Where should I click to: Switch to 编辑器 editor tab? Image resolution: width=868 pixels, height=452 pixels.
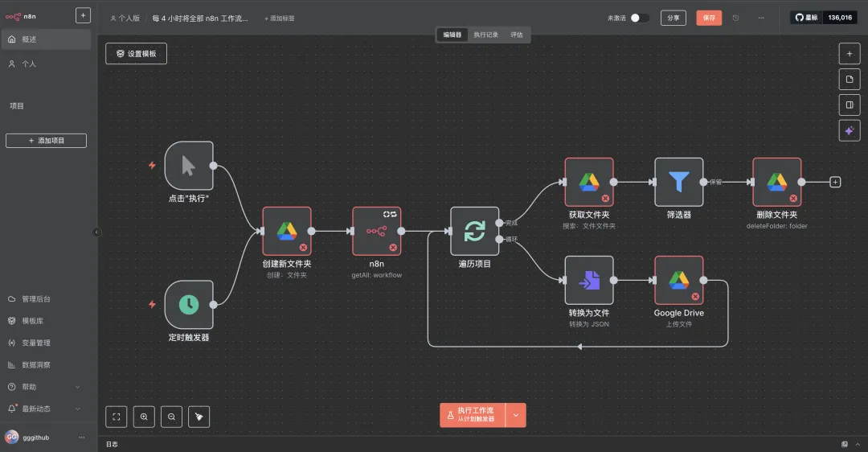pos(452,35)
